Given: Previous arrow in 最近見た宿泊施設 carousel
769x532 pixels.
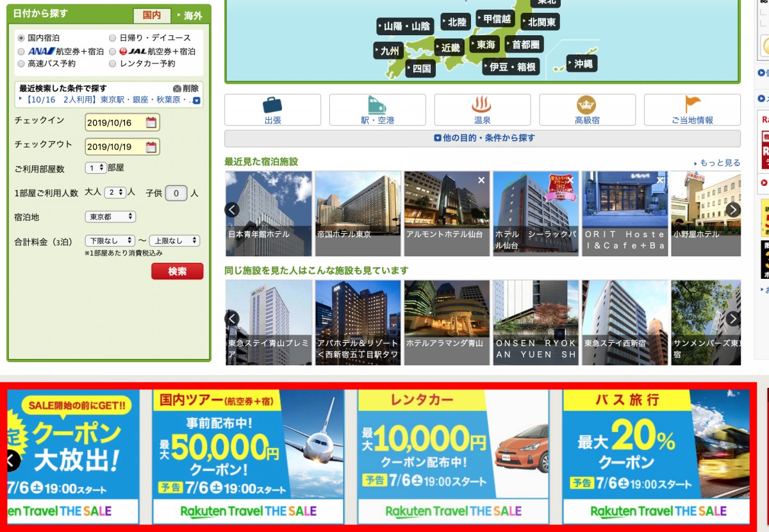Looking at the screenshot, I should 232,210.
